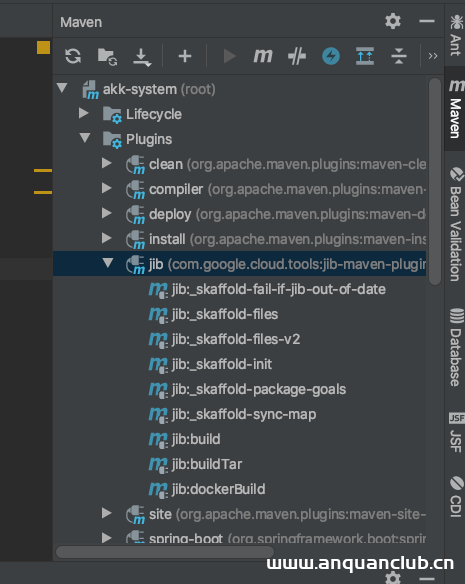Hide the Maven tool window
Viewport: 465px width, 584px height.
(427, 21)
